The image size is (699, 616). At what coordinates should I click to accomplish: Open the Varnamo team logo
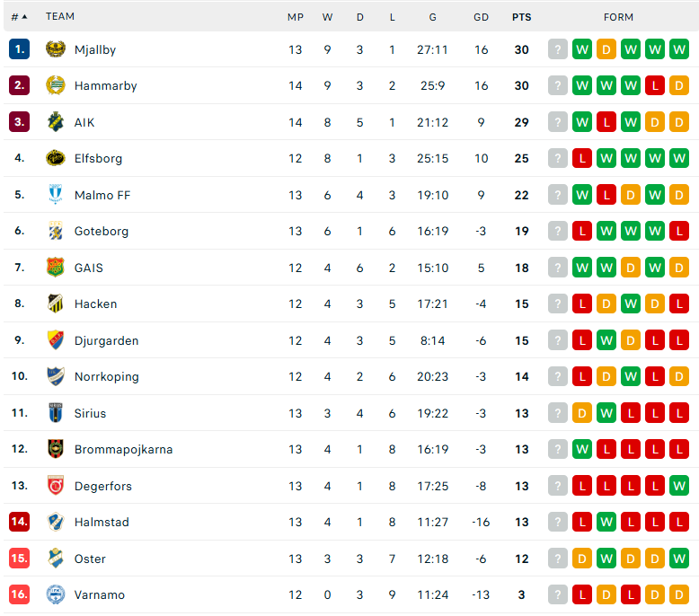point(56,594)
